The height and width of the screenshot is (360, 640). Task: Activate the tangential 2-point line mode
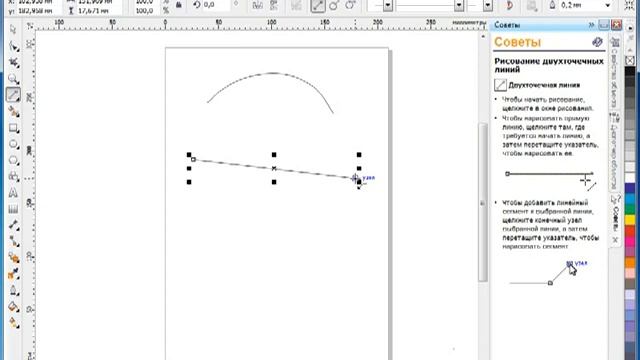coord(350,5)
